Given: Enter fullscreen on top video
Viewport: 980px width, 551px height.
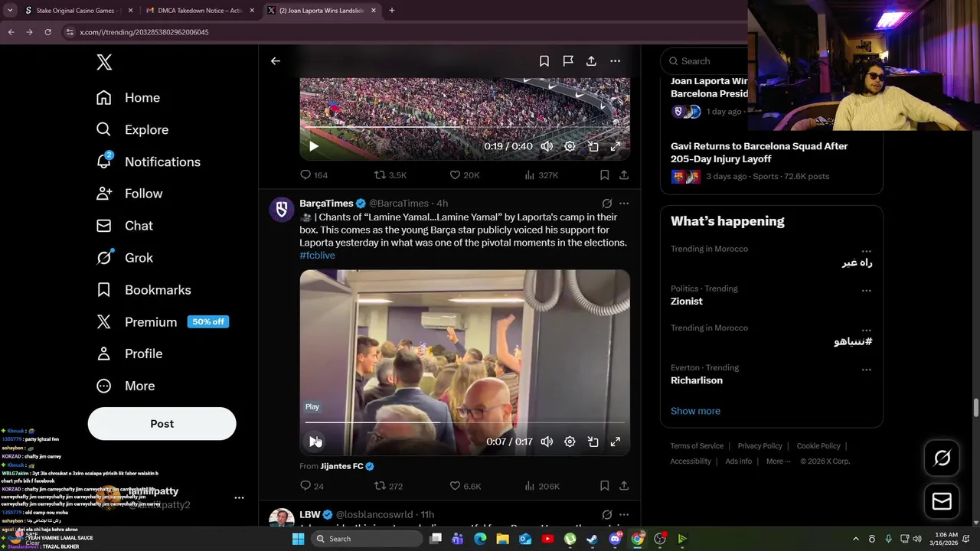Looking at the screenshot, I should [616, 146].
